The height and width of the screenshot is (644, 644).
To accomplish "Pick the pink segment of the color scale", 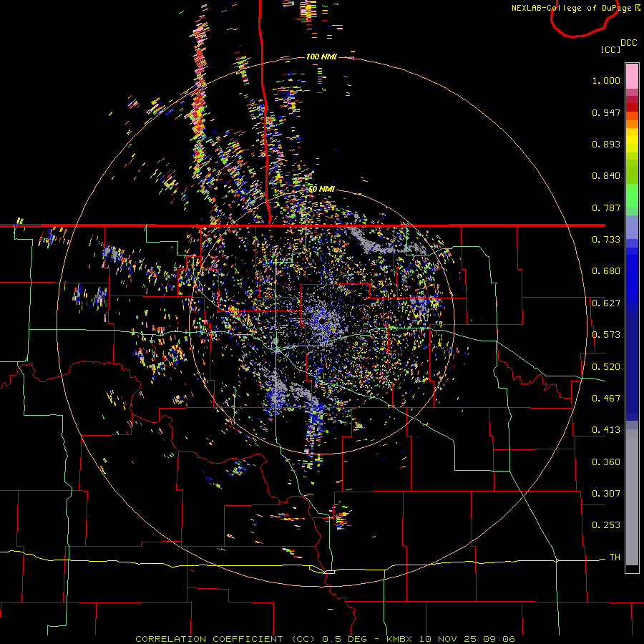I will [632, 77].
